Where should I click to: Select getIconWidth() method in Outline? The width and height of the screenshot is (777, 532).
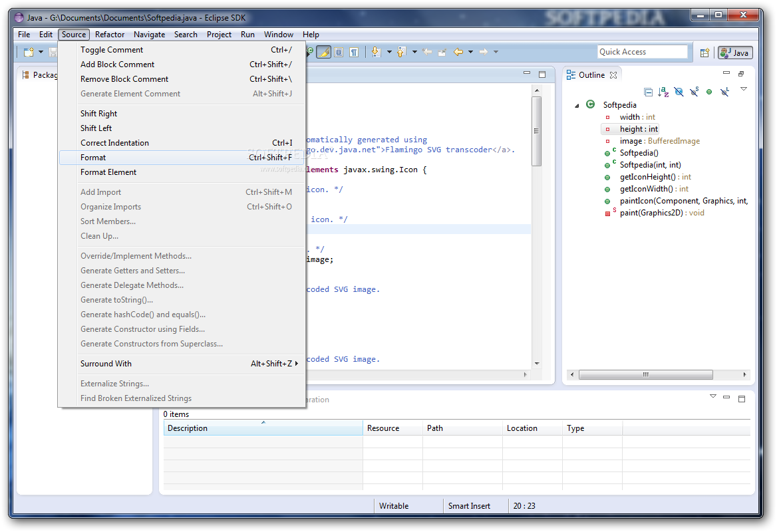[x=654, y=189]
